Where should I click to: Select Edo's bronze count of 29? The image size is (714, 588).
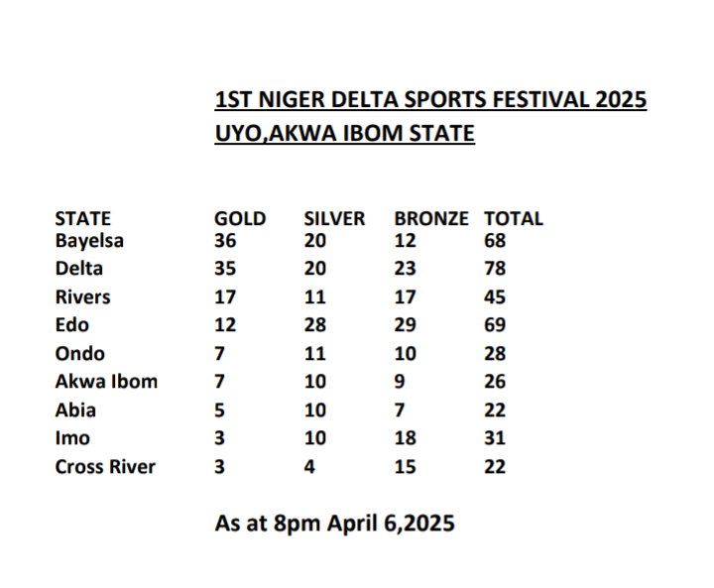point(406,325)
